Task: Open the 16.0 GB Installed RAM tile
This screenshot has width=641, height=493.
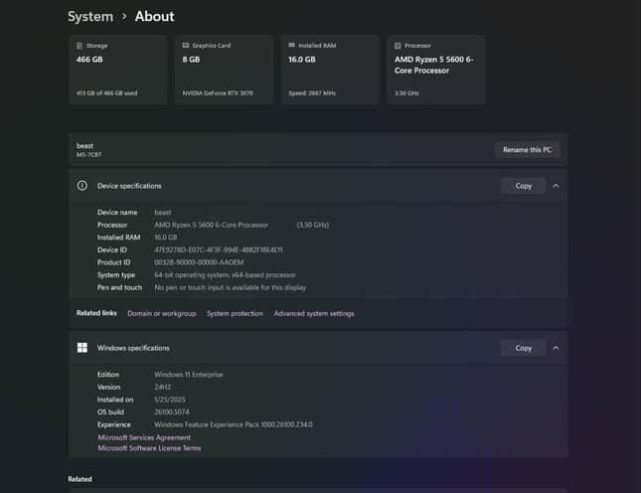Action: pos(330,69)
